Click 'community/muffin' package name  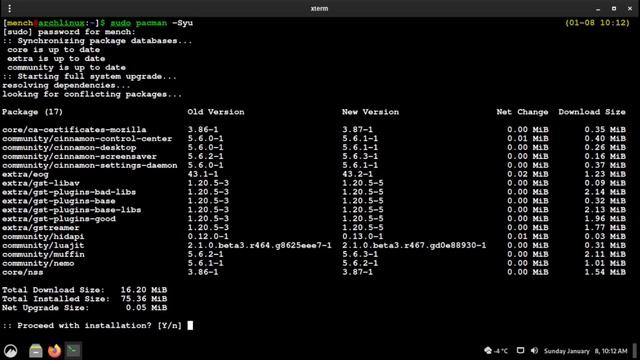[x=43, y=255]
